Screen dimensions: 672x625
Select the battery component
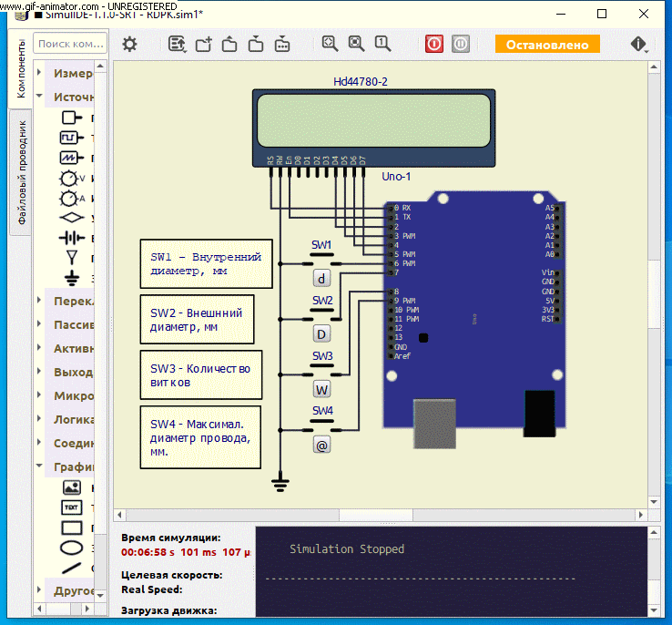(x=72, y=238)
